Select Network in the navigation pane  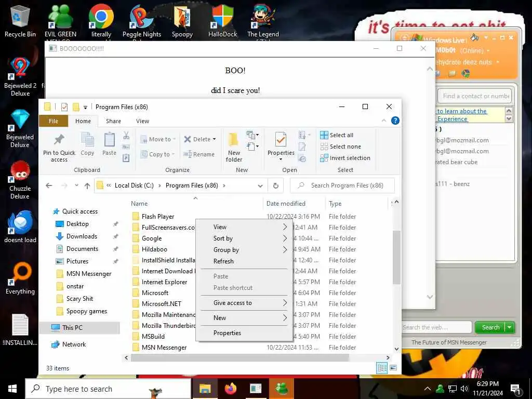click(x=74, y=344)
